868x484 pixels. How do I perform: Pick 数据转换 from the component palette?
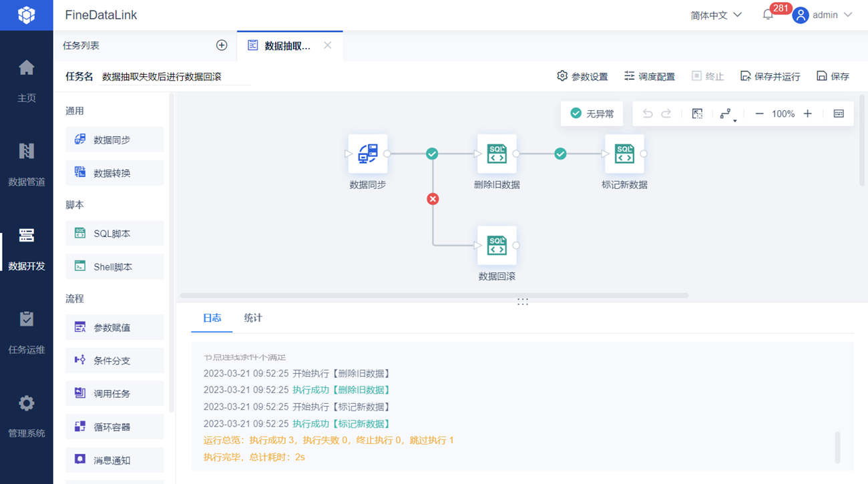click(115, 173)
